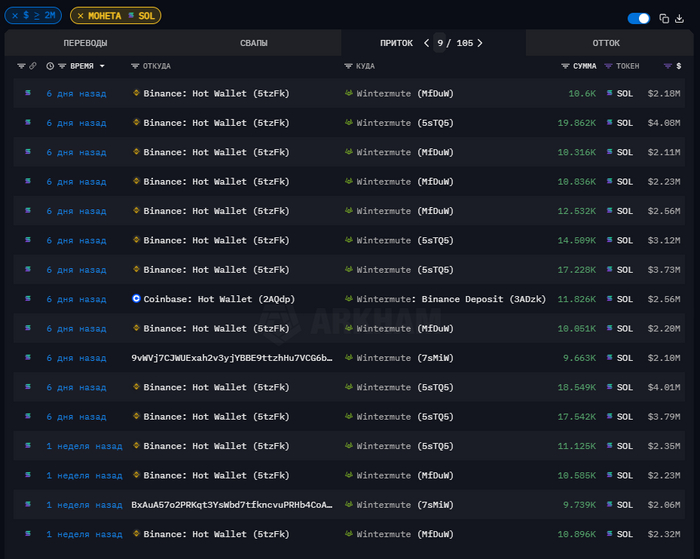This screenshot has width=700, height=559.
Task: Open Solana transaction icon on 10.6K row
Action: [28, 93]
